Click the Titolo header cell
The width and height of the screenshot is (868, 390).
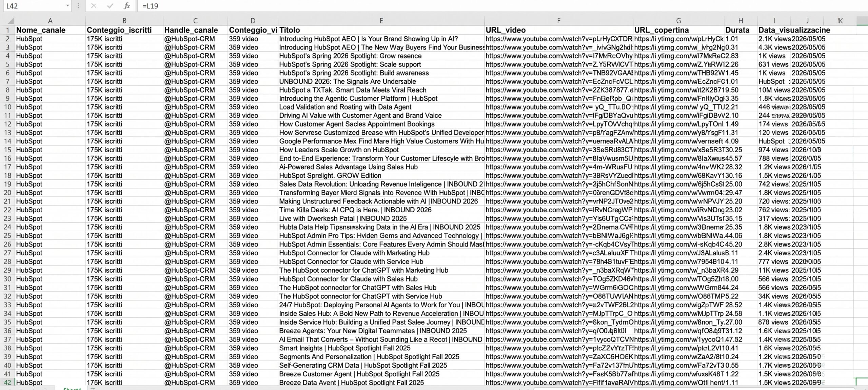pyautogui.click(x=381, y=30)
